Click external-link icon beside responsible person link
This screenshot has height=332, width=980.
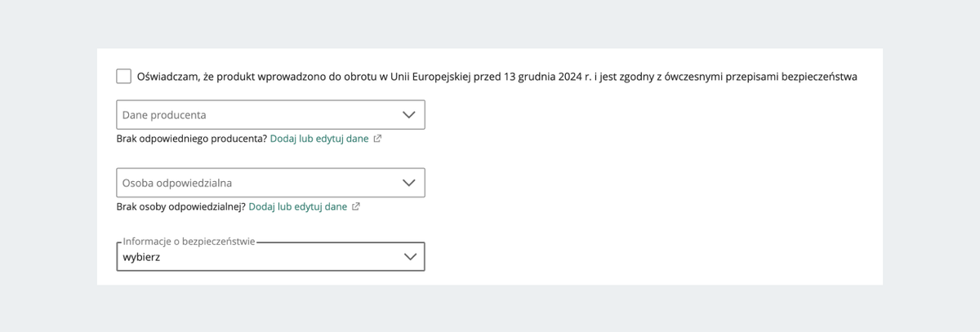point(356,206)
